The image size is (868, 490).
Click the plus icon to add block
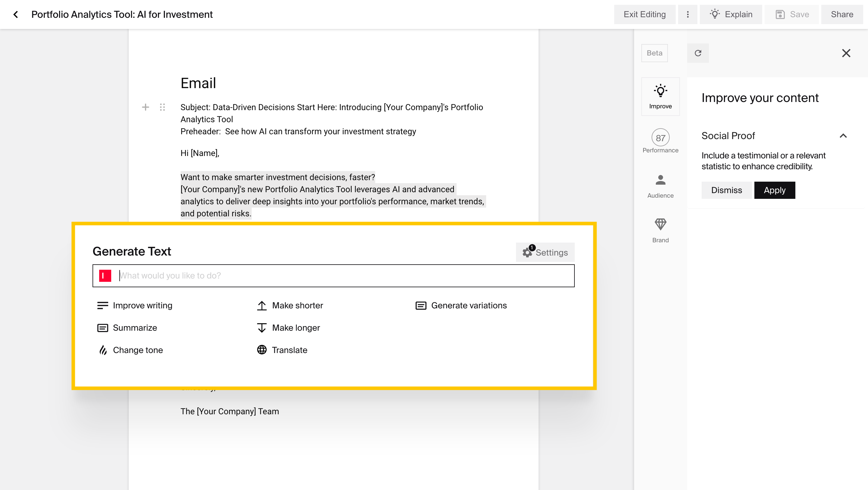point(145,107)
